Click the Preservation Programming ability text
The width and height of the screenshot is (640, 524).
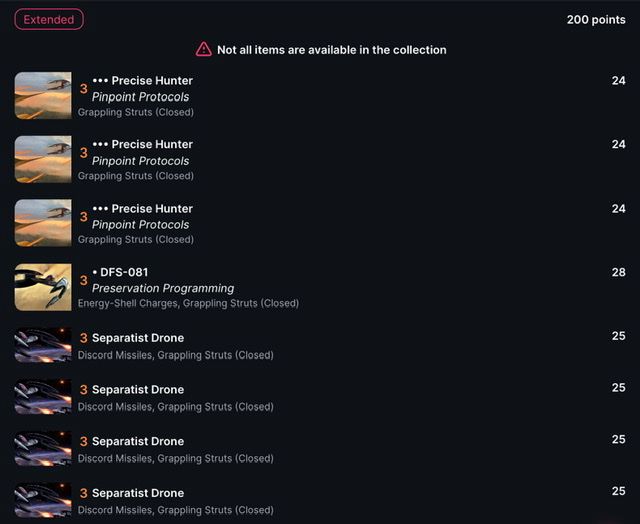pos(163,289)
